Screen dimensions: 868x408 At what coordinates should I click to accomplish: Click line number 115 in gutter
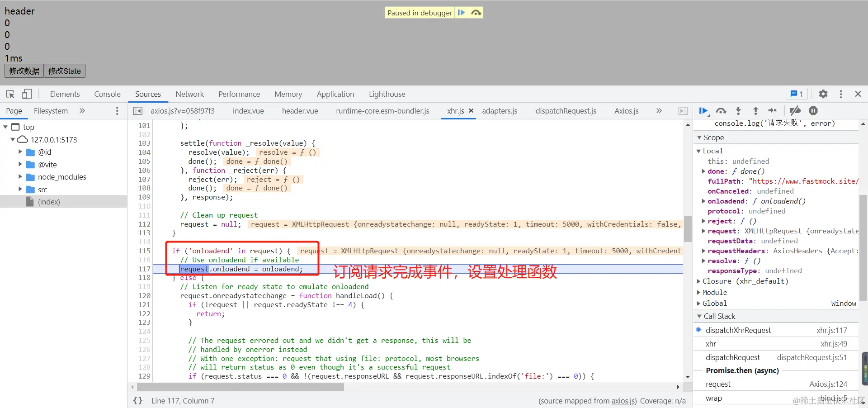(144, 251)
